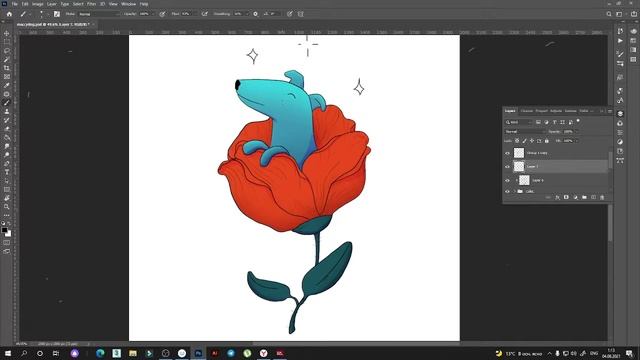640x360 pixels.
Task: Open Windows Start menu
Action: click(7, 353)
